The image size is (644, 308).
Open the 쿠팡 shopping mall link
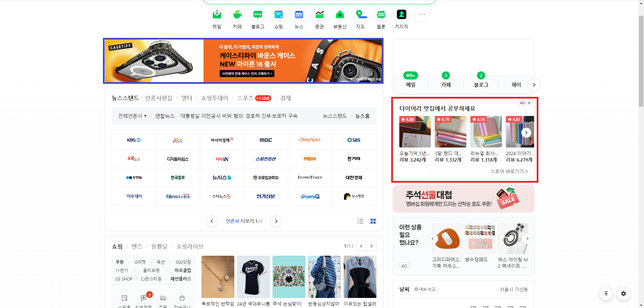(x=120, y=262)
